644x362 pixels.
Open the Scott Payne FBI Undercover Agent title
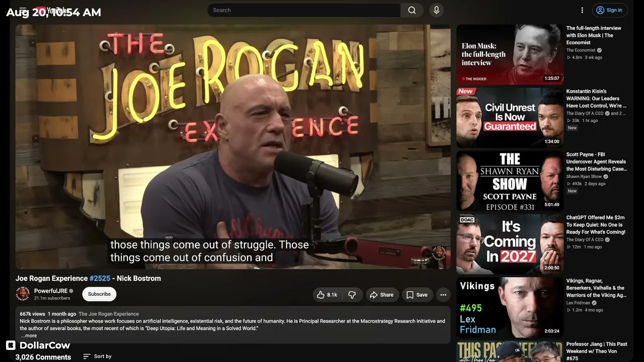[597, 162]
